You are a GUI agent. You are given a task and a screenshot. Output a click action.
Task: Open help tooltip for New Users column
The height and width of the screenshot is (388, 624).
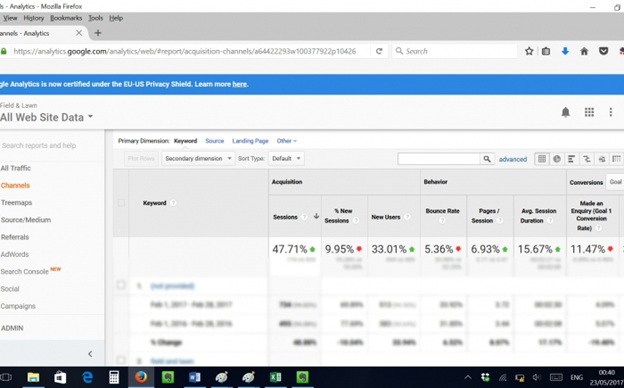pos(407,217)
